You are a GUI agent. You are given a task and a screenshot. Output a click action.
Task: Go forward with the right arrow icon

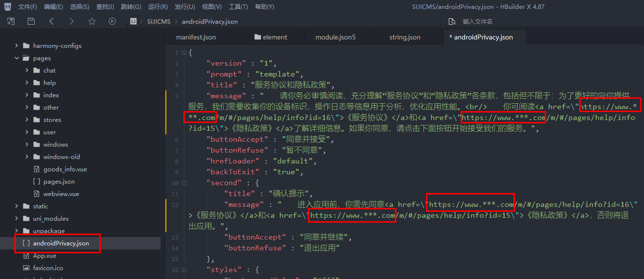point(72,21)
